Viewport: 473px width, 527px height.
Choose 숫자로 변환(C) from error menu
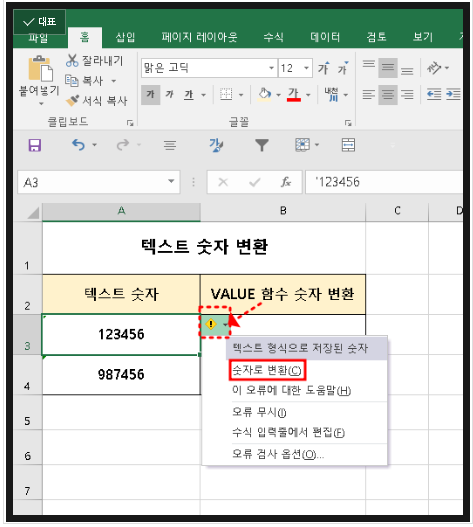pyautogui.click(x=267, y=370)
